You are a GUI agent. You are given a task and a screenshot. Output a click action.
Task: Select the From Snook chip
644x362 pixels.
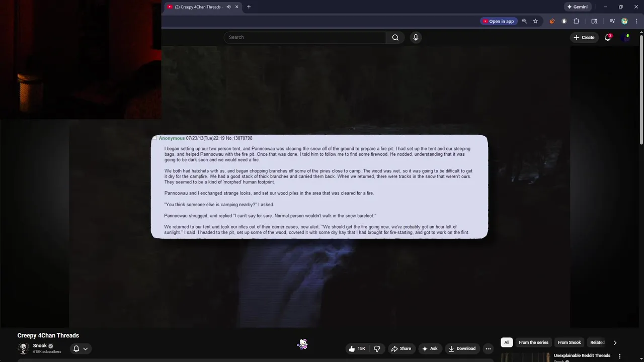pos(569,342)
